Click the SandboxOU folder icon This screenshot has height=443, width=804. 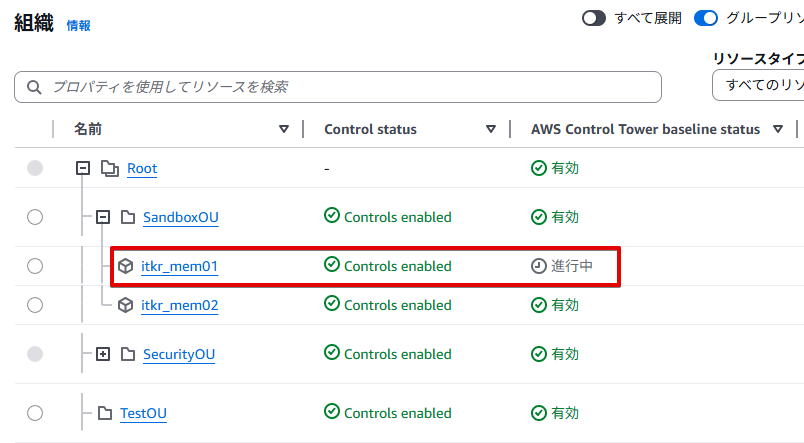click(127, 217)
